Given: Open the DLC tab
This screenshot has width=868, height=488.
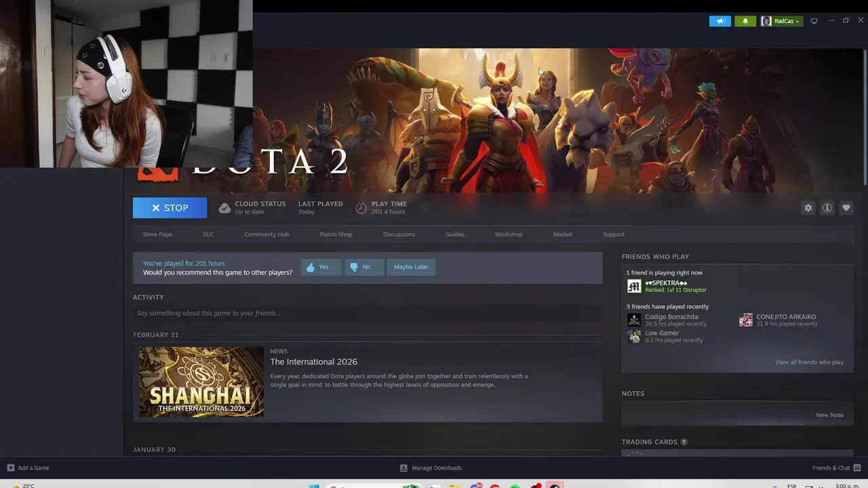Looking at the screenshot, I should [208, 235].
